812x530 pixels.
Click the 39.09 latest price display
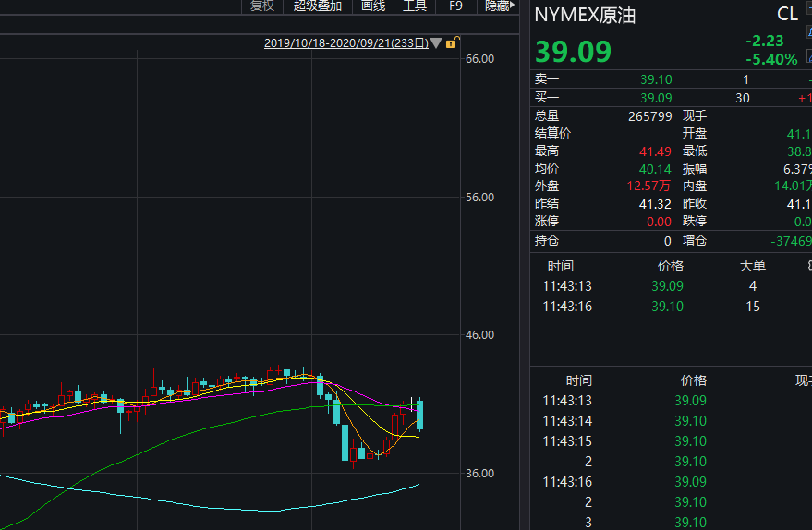tap(574, 52)
